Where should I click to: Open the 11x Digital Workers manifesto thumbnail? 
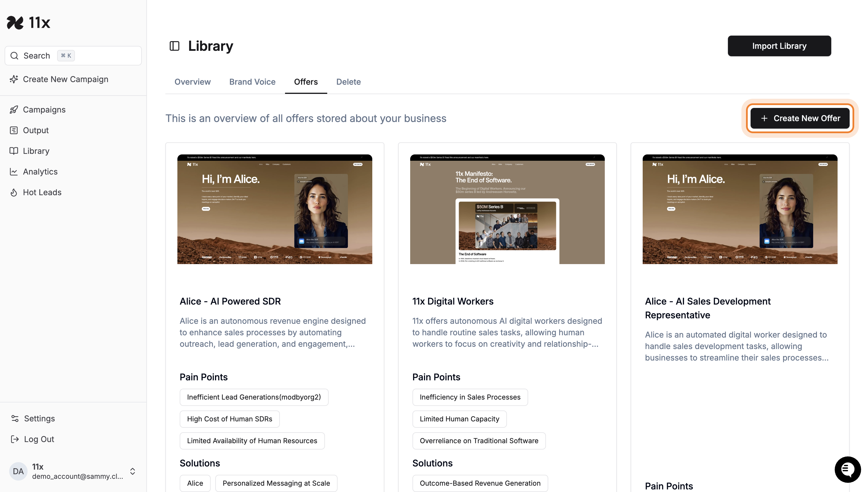coord(507,209)
